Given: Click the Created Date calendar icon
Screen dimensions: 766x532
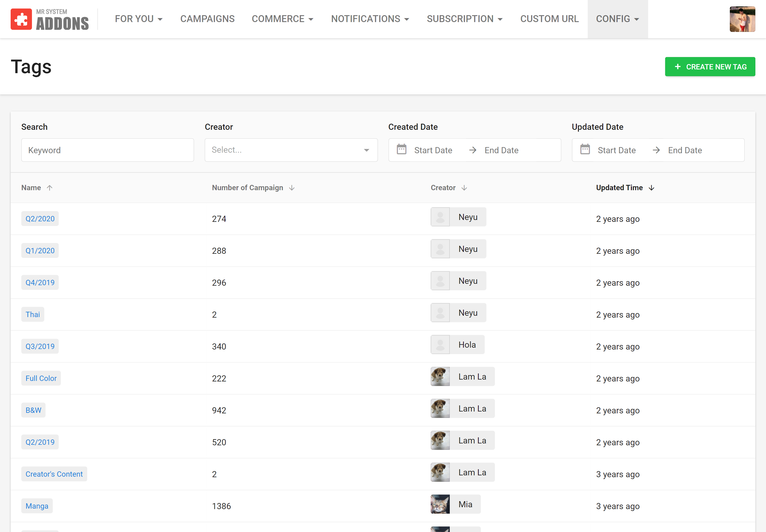Looking at the screenshot, I should point(401,149).
